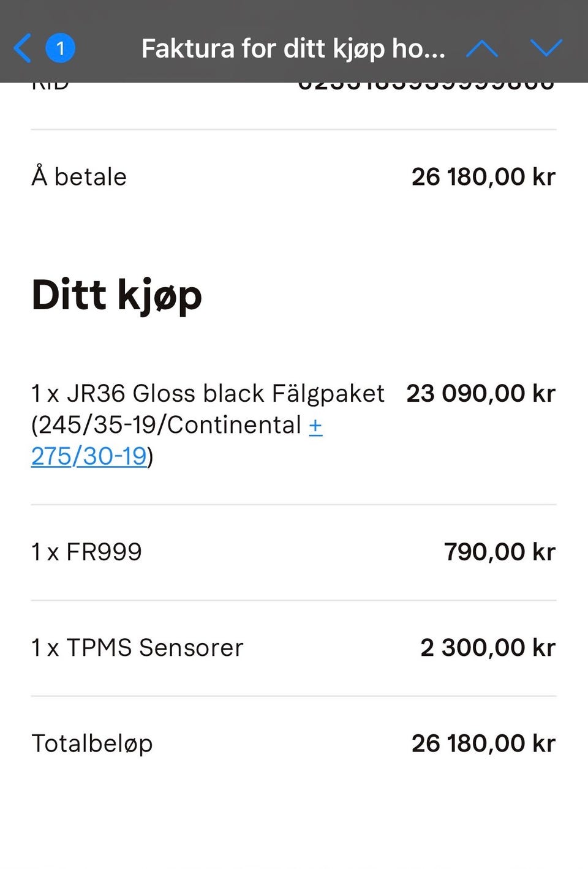Tap the partially hidden KID label
Screen dimensions: 588x869
[50, 87]
